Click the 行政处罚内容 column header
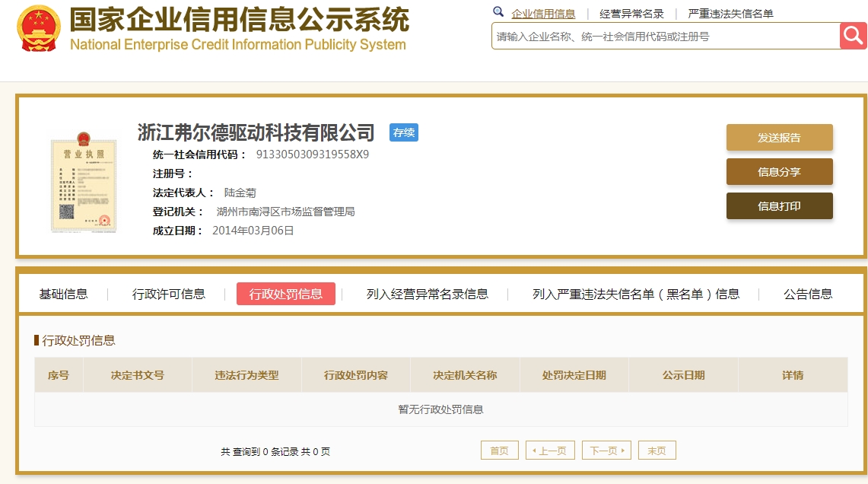The height and width of the screenshot is (484, 868). [x=356, y=375]
